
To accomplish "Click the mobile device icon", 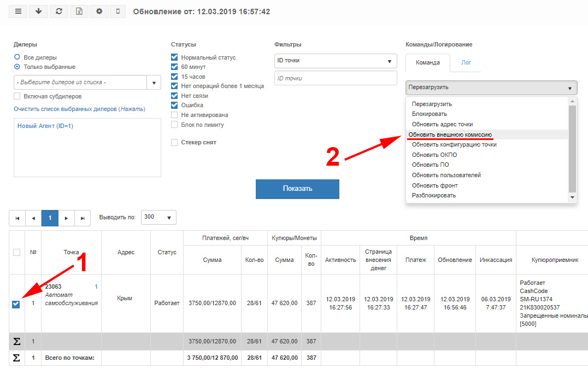I will pos(117,11).
